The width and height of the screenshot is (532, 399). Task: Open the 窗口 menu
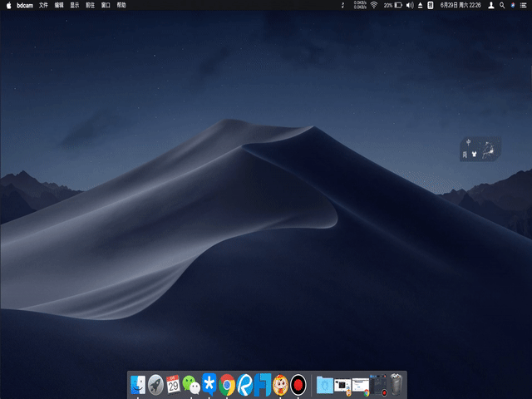pos(106,5)
